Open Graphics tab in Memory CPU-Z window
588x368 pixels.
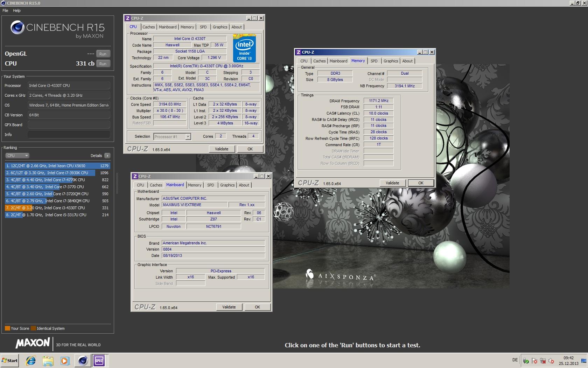[x=391, y=61]
